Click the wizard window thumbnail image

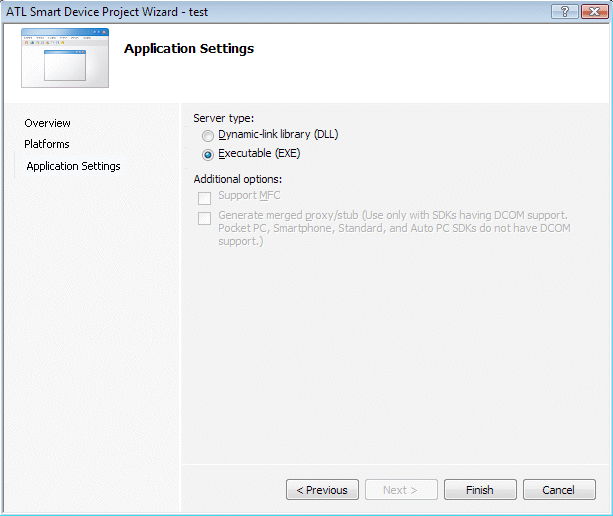pos(65,58)
